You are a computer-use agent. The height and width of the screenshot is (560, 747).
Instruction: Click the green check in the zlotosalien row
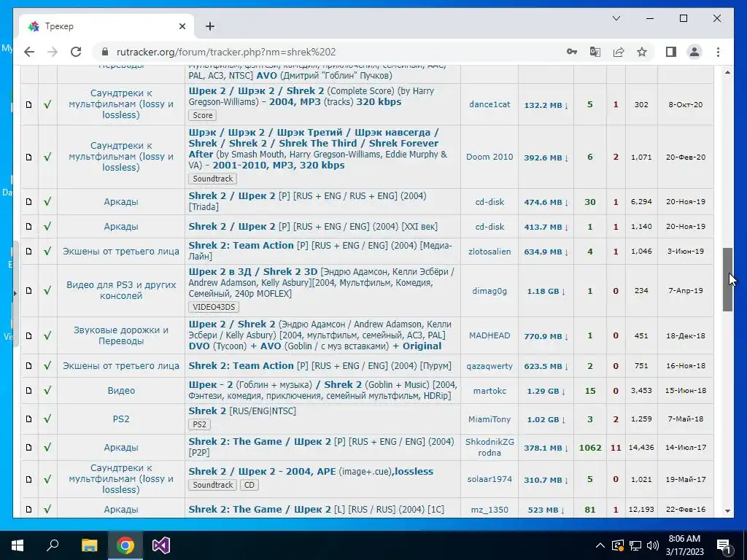pyautogui.click(x=47, y=252)
